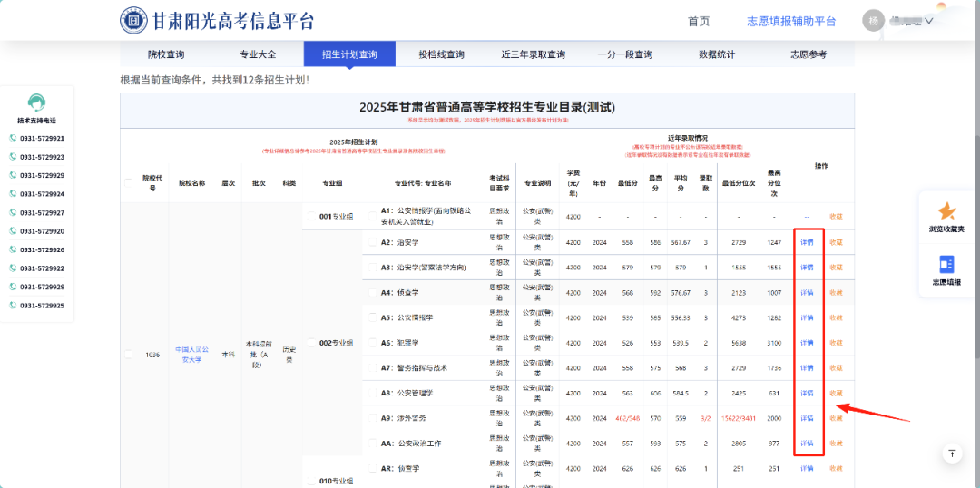
Task: Click phone icon beside 0931-5729921
Action: click(x=13, y=139)
